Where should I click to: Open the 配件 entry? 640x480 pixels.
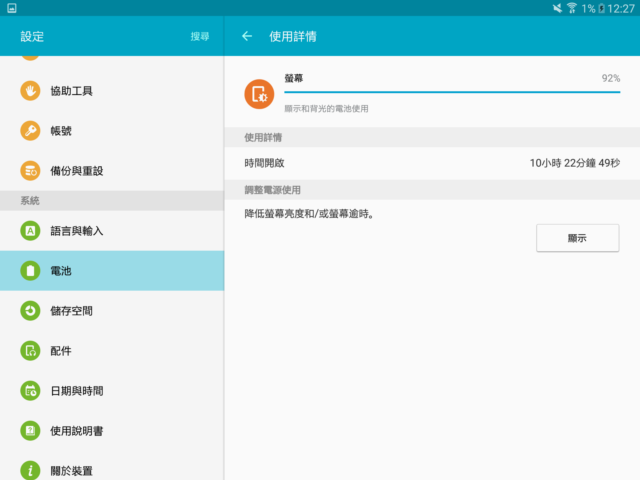click(x=112, y=351)
